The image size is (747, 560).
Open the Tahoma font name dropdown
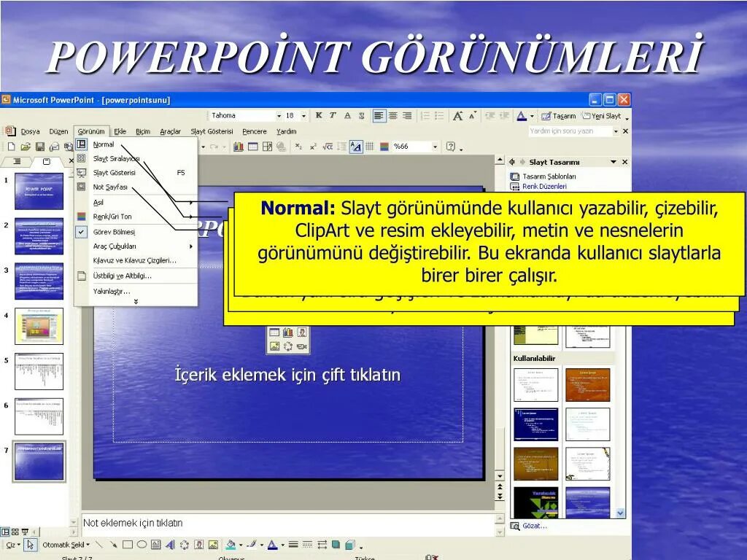tap(279, 116)
